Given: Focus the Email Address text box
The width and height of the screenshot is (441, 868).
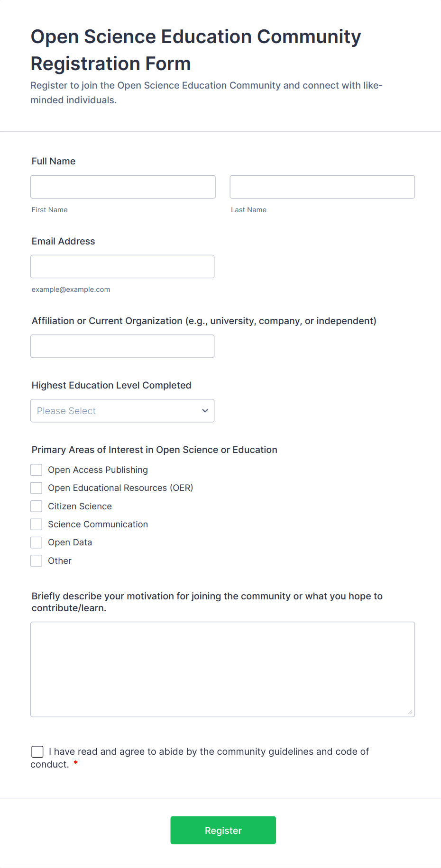Looking at the screenshot, I should pos(122,267).
